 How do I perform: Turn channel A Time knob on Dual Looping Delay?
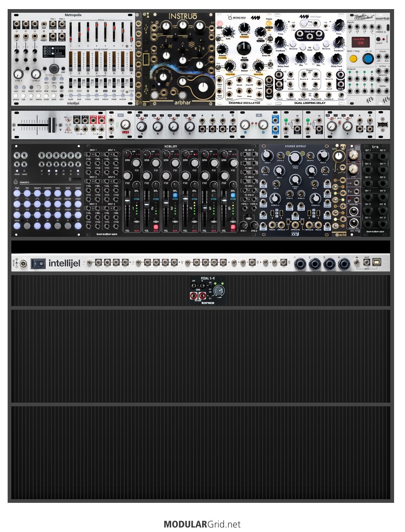pos(280,25)
